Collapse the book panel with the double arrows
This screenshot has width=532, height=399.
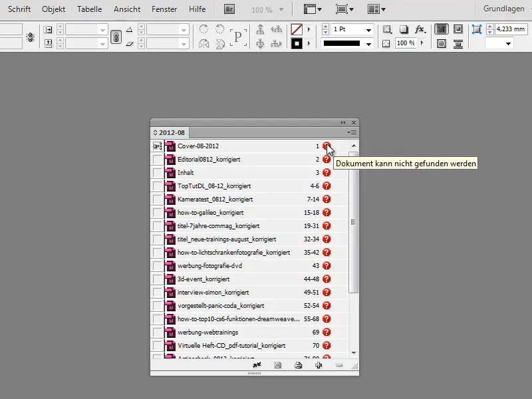[343, 122]
